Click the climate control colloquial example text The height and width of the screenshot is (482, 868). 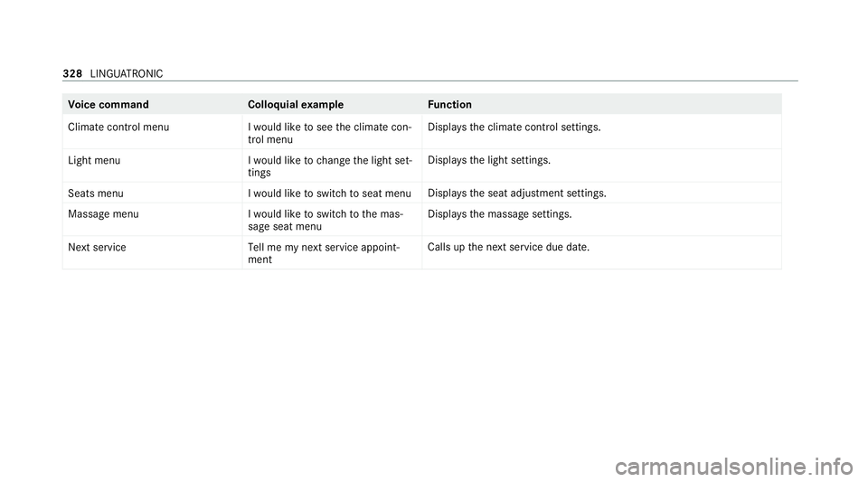point(325,133)
